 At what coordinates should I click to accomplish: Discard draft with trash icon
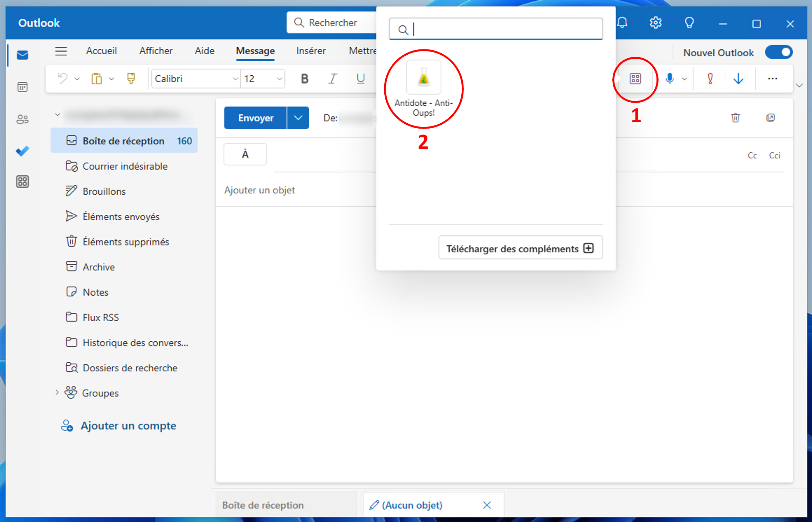tap(735, 118)
